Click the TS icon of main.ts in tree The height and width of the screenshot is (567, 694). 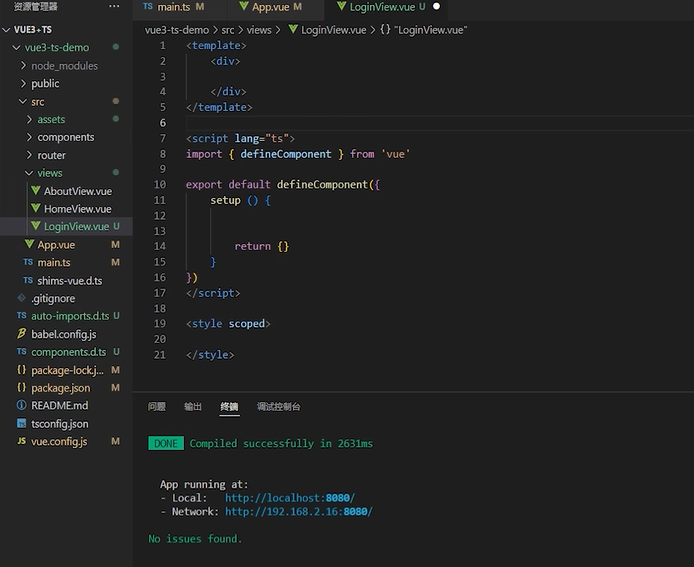click(x=28, y=262)
